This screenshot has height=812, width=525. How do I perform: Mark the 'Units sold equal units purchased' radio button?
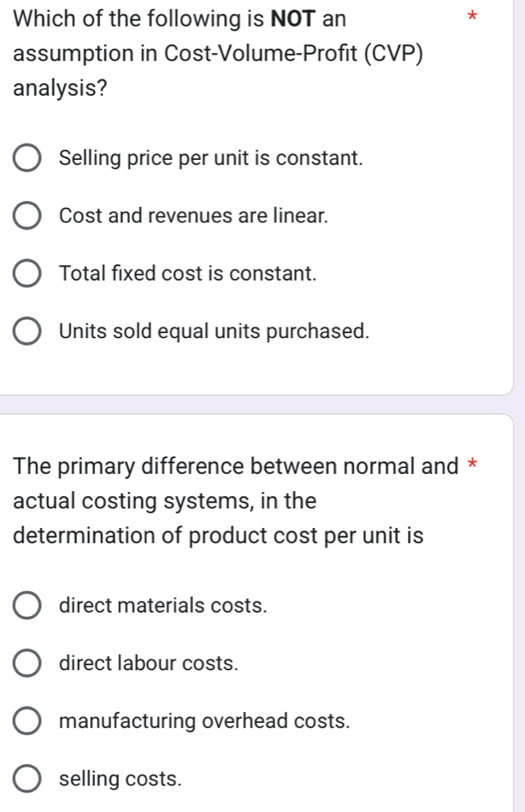pos(28,332)
